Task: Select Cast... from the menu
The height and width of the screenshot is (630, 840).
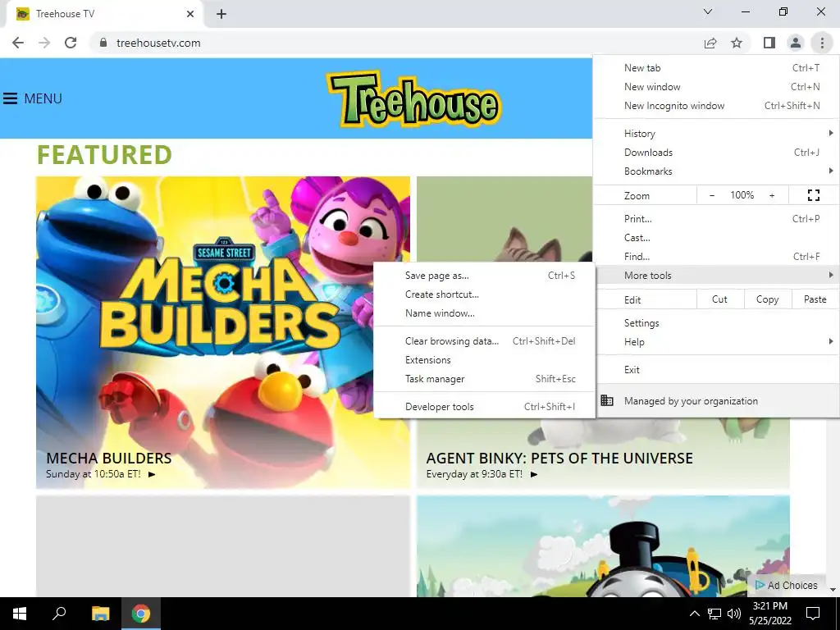Action: point(716,237)
